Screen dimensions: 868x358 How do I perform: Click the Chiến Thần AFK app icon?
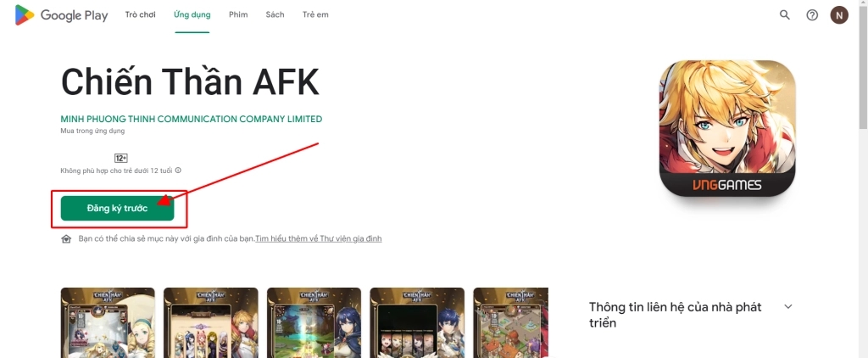(x=727, y=128)
